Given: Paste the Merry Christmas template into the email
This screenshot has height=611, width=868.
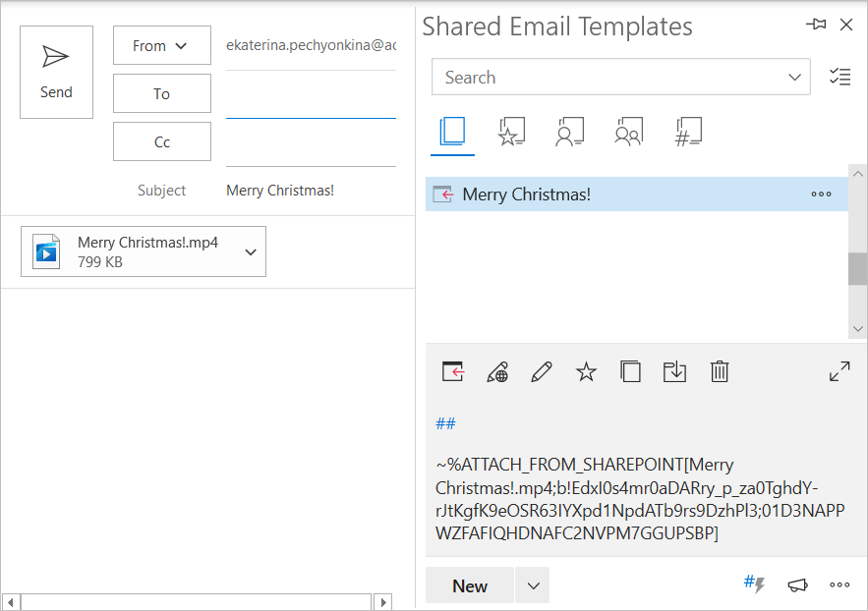Looking at the screenshot, I should pos(452,371).
